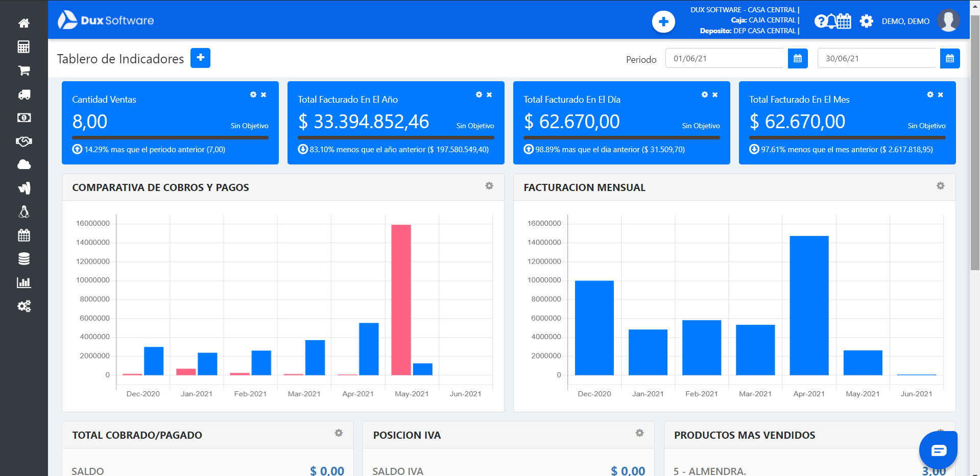This screenshot has height=476, width=980.
Task: Click the Total Facturado En El Mes progress bar
Action: (x=847, y=137)
